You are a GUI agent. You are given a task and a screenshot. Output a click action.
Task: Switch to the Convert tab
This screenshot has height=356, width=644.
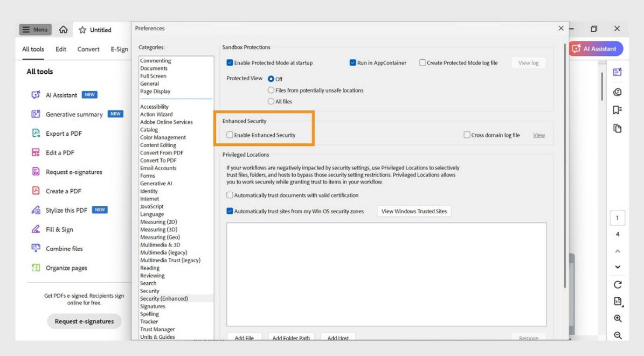[88, 49]
